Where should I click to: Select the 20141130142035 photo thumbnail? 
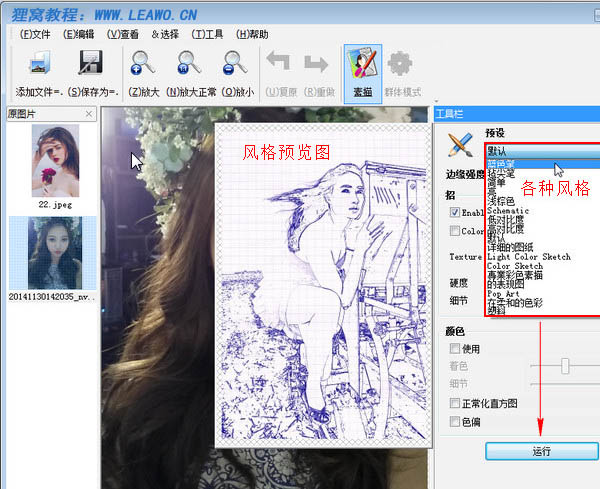(55, 253)
